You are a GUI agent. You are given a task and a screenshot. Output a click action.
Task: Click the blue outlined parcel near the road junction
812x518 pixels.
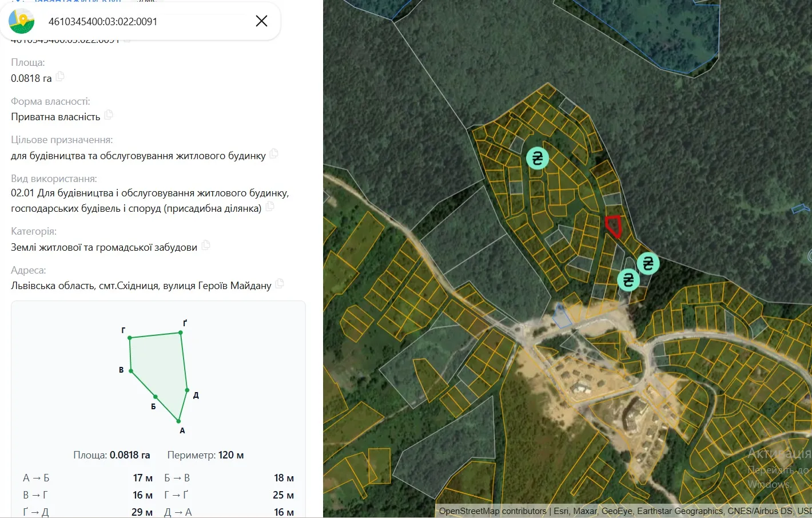click(563, 316)
